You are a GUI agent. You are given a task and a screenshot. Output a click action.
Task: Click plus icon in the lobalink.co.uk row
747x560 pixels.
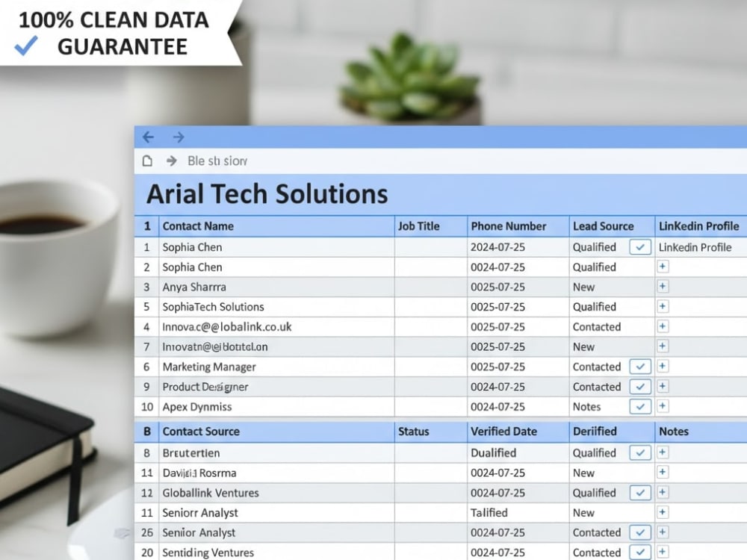coord(662,326)
